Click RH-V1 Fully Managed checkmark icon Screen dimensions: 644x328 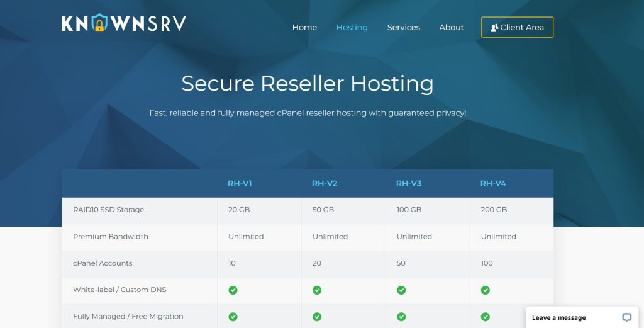(233, 317)
